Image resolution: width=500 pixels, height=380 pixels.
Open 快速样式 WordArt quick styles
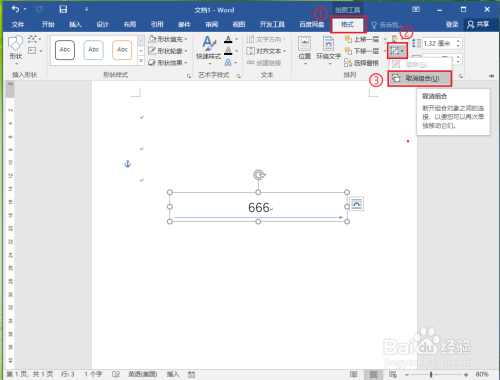(208, 49)
